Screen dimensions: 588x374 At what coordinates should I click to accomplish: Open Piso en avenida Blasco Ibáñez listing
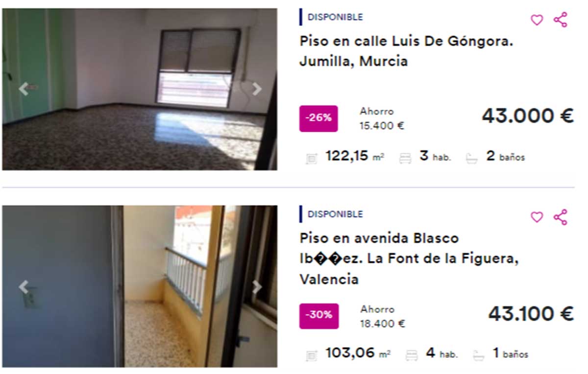tap(409, 258)
